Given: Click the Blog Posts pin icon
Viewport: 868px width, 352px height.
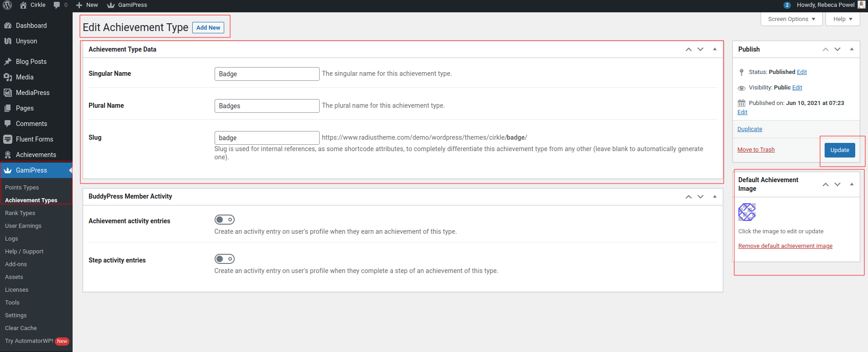Looking at the screenshot, I should (8, 62).
